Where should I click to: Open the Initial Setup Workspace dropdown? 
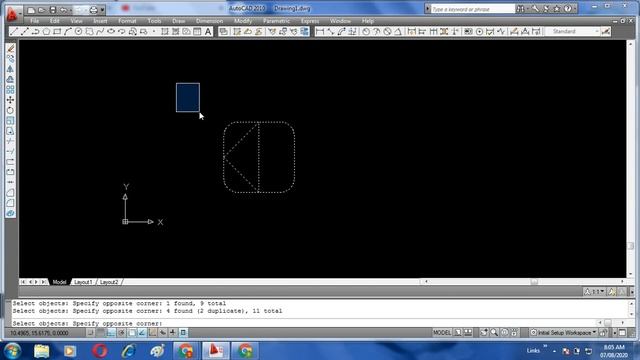tap(563, 333)
